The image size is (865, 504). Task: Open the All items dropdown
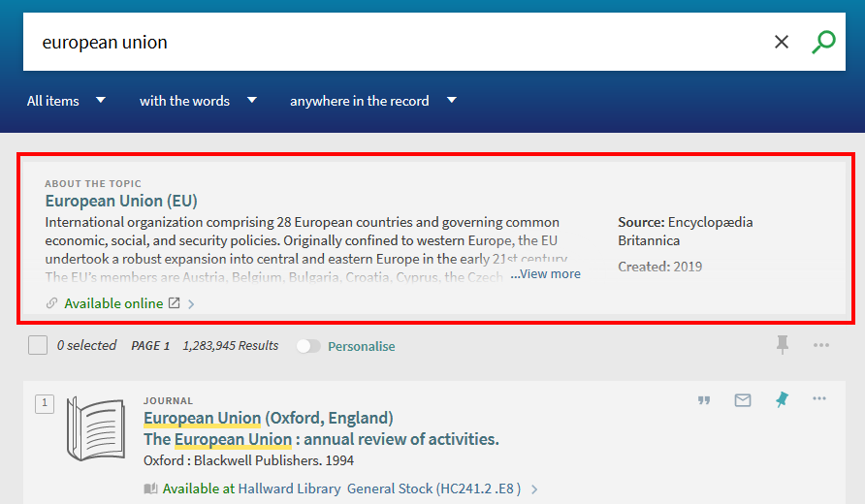[66, 101]
